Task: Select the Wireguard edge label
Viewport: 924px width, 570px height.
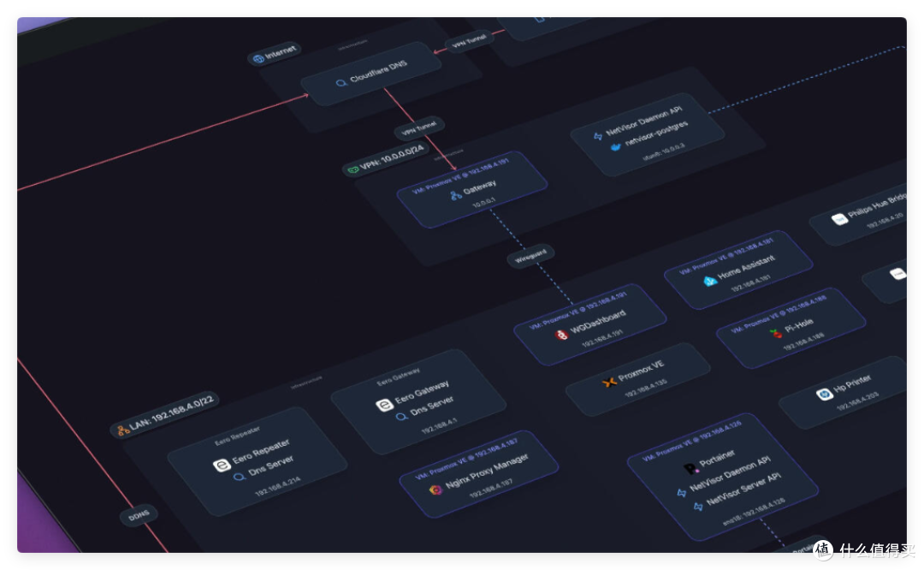Action: (x=531, y=257)
